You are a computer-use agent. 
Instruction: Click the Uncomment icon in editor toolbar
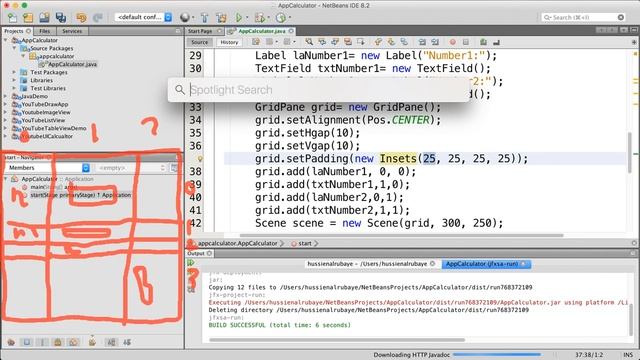coord(496,42)
